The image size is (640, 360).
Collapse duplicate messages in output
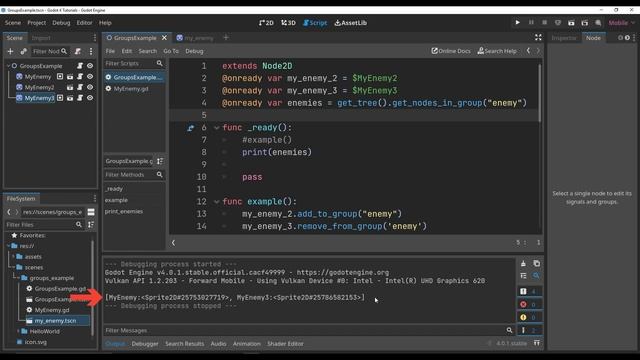tap(523, 276)
